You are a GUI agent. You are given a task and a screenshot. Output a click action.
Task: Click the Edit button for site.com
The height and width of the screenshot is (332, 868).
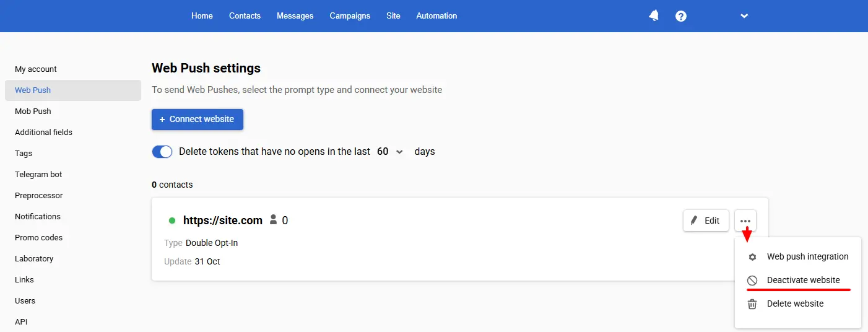tap(706, 221)
